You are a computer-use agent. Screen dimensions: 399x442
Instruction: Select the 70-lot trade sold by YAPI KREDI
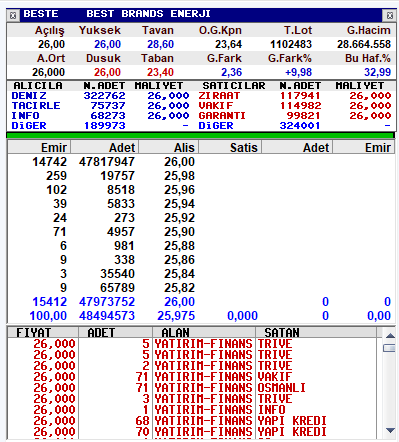[x=192, y=432]
